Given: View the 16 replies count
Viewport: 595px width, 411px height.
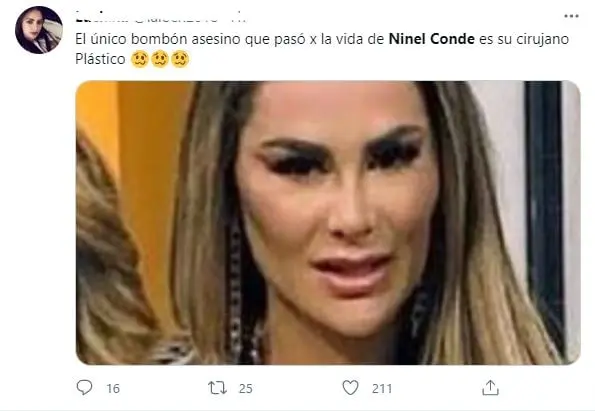Looking at the screenshot, I should [113, 389].
